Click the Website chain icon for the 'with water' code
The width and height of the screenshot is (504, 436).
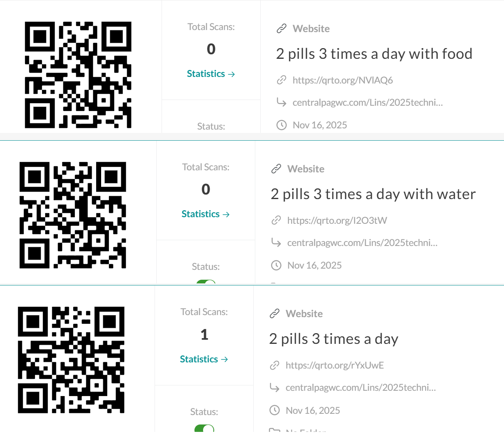276,169
